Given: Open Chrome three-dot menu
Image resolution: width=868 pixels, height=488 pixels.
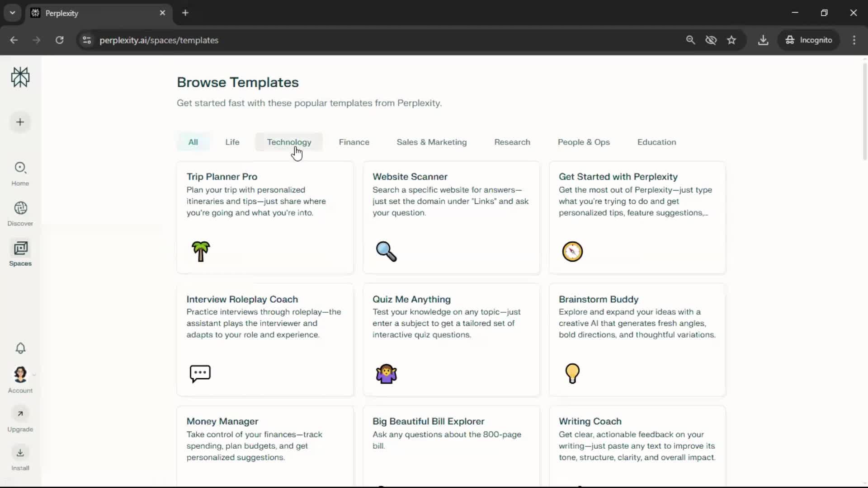Looking at the screenshot, I should pos(854,40).
